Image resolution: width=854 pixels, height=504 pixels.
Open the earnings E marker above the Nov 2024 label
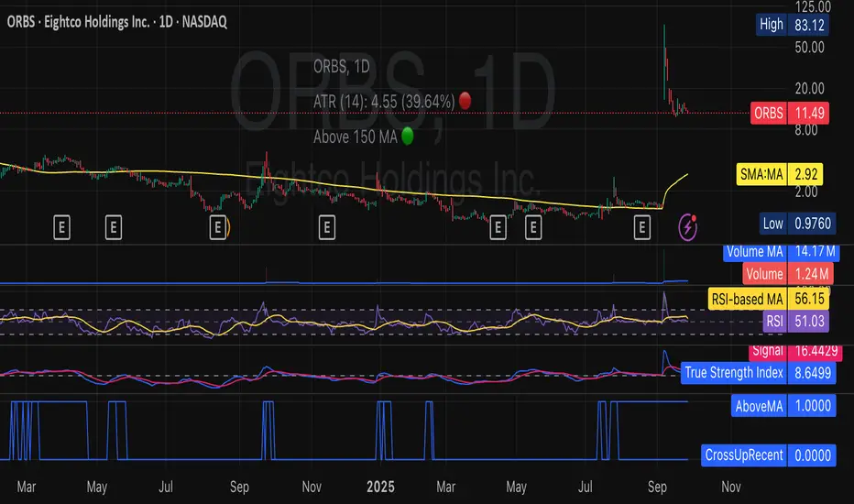[x=327, y=228]
